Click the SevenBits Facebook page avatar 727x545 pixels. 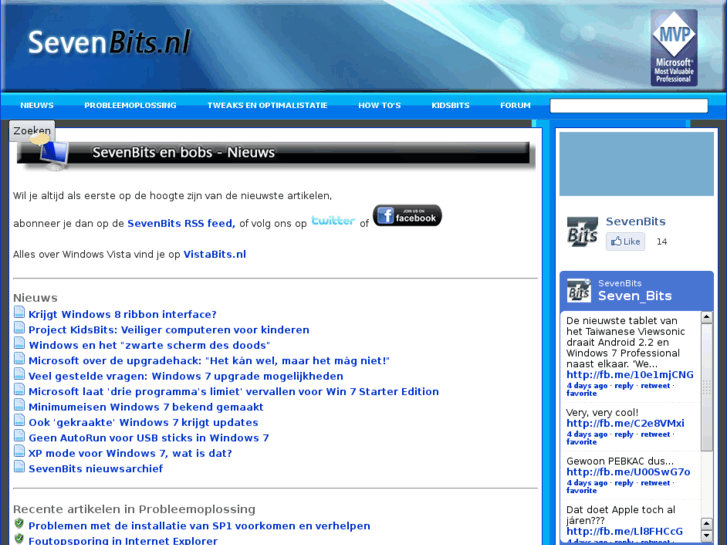point(582,231)
